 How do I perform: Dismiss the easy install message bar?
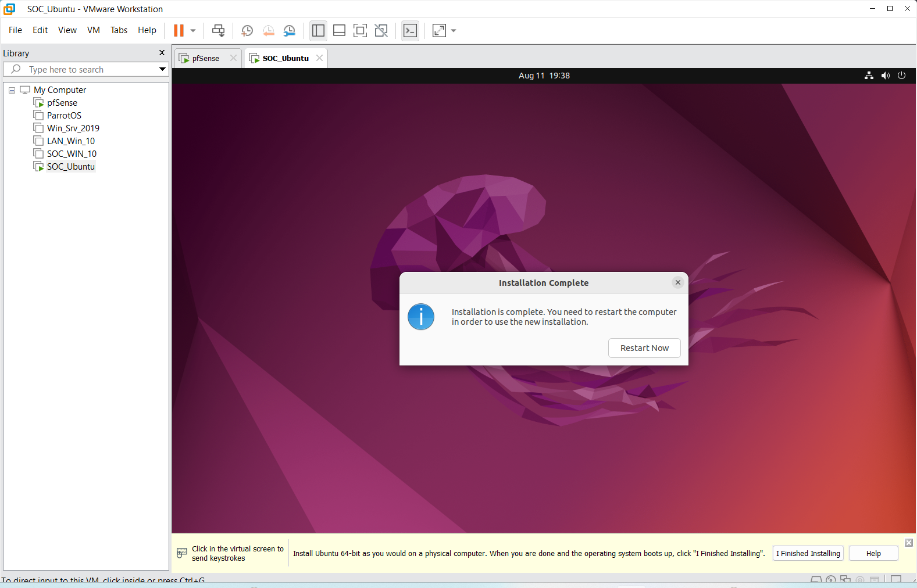pos(909,543)
